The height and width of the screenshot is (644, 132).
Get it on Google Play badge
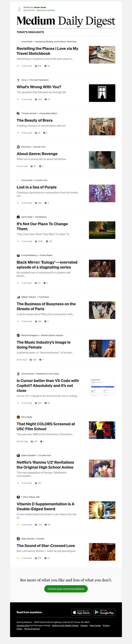tap(104, 612)
